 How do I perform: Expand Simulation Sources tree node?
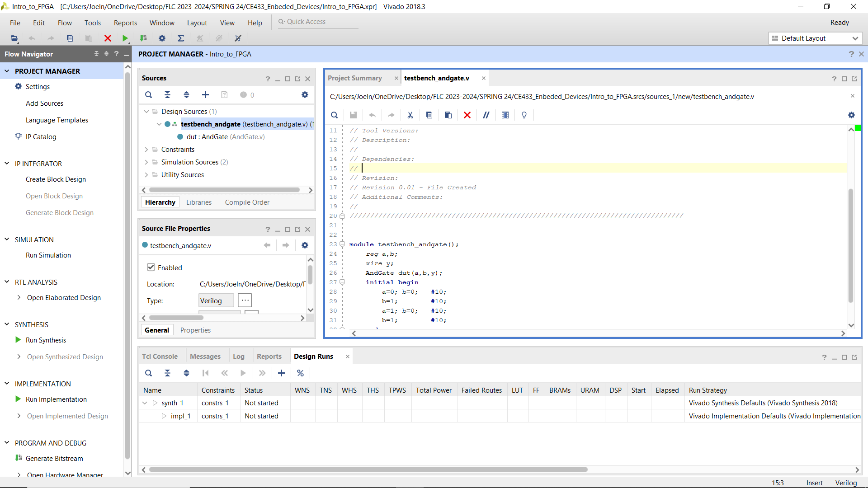(x=146, y=162)
